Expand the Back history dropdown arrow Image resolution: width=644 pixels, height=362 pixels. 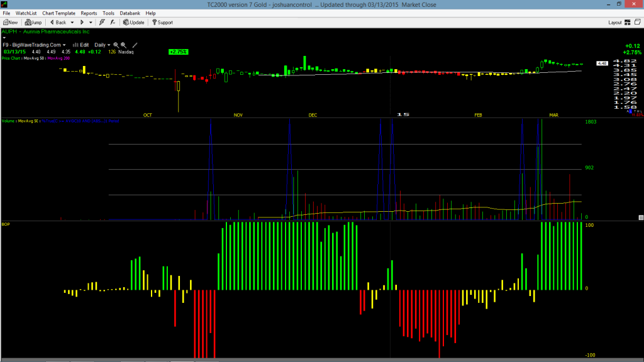pos(72,23)
